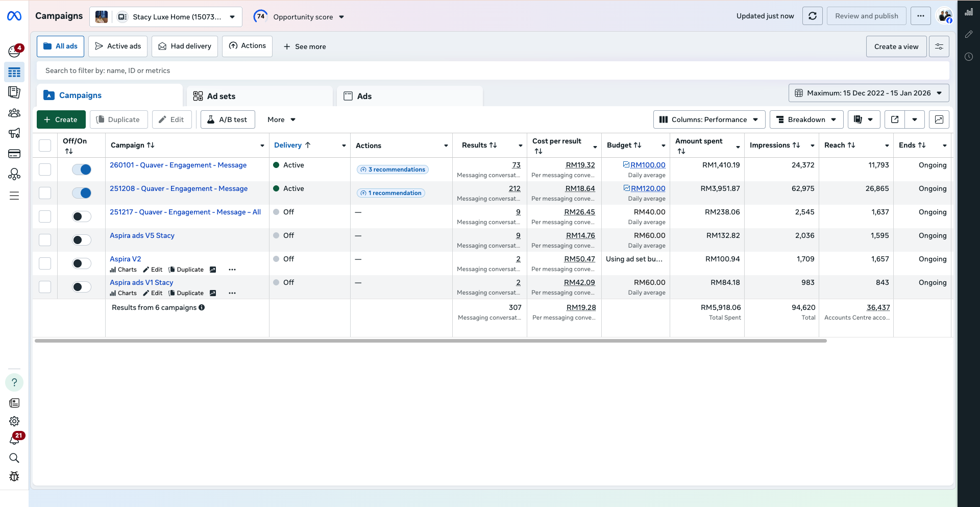Screen dimensions: 980x507
Task: Open the All tools hamburger menu
Action: tap(14, 196)
